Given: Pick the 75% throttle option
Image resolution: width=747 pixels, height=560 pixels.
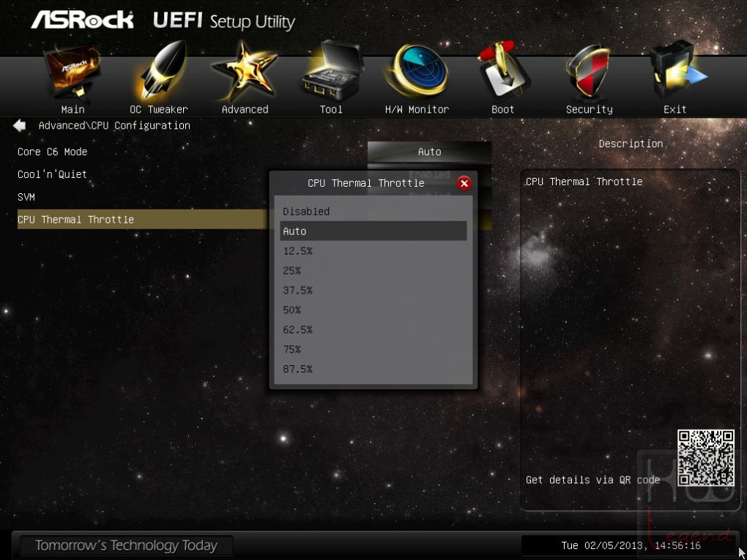Looking at the screenshot, I should [373, 349].
